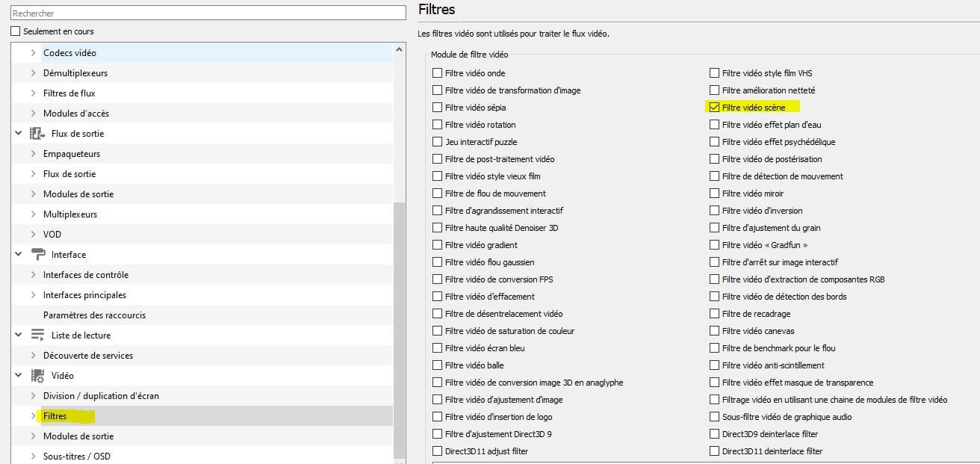Expand the Interfaces principales chevron
This screenshot has height=464, width=980.
pyautogui.click(x=33, y=295)
